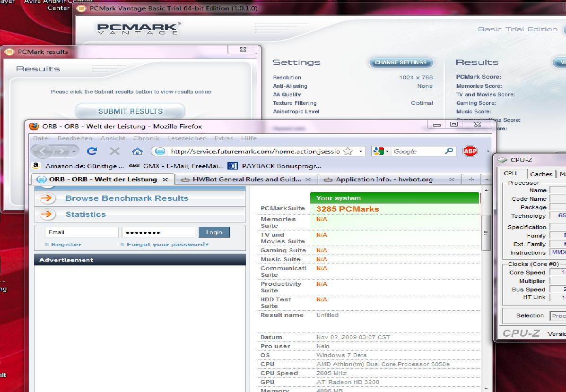Switch to the Application Info hwbot.org tab
Image resolution: width=566 pixels, height=392 pixels.
point(389,179)
